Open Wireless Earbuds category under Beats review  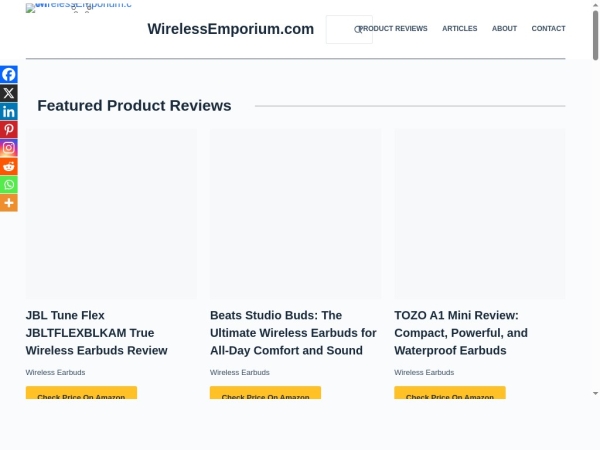(x=240, y=372)
